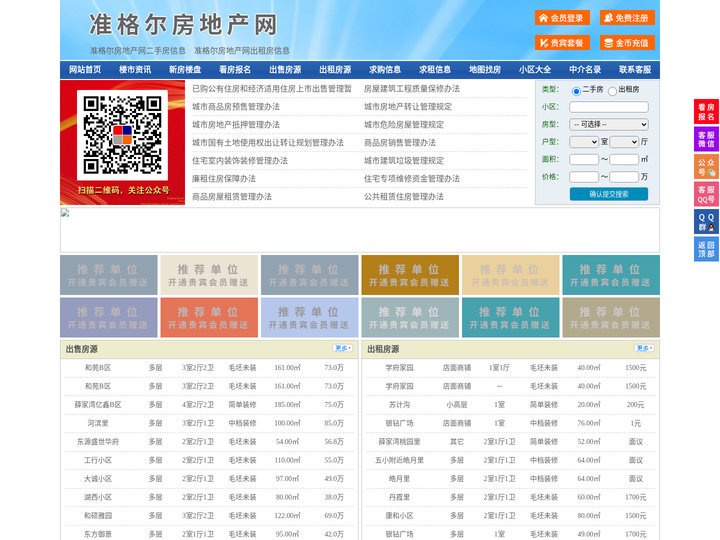This screenshot has height=540, width=720.
Task: Open 中介名录 navigation item
Action: click(585, 70)
